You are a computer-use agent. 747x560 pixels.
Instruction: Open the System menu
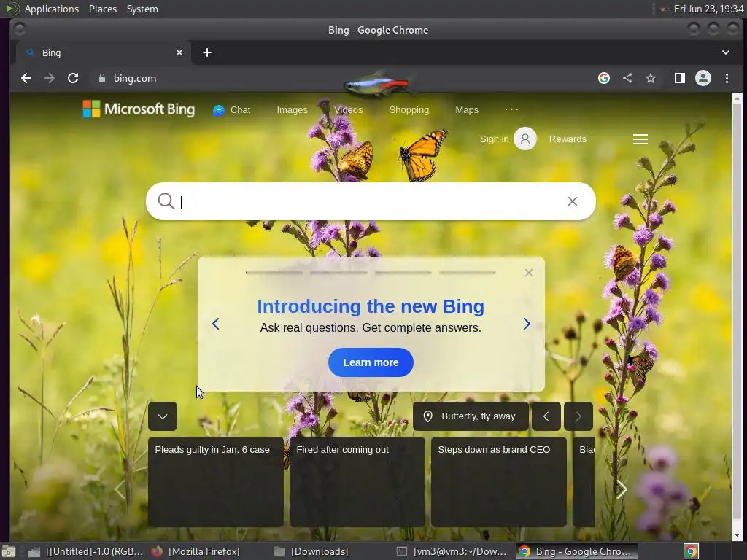pos(142,9)
